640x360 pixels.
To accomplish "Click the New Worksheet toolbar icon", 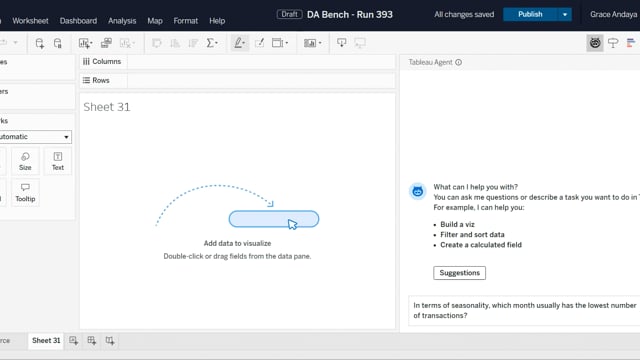I will pyautogui.click(x=84, y=43).
